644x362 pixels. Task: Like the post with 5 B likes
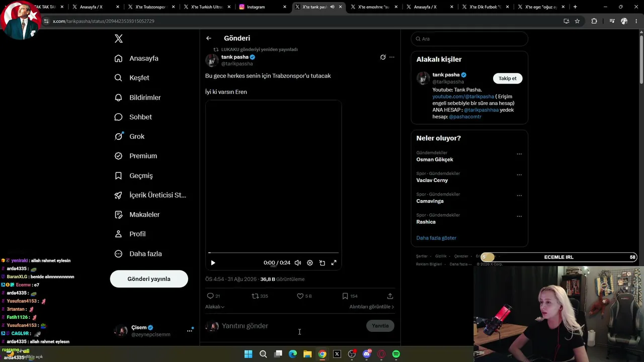[x=300, y=296]
